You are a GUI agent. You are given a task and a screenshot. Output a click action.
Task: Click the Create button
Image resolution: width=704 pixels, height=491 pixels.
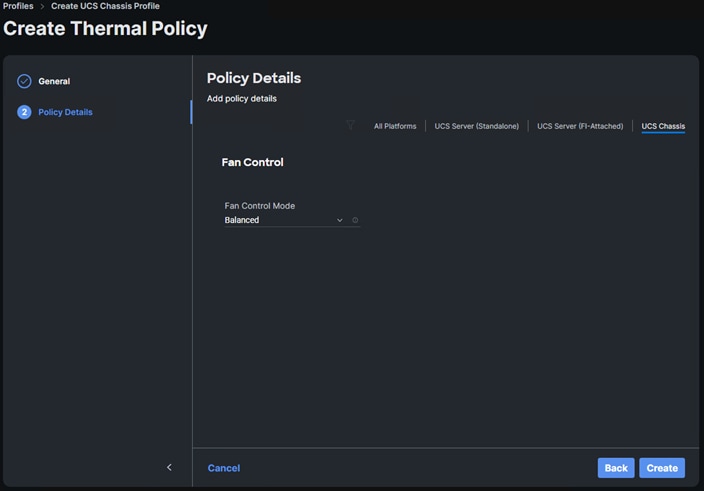point(662,468)
